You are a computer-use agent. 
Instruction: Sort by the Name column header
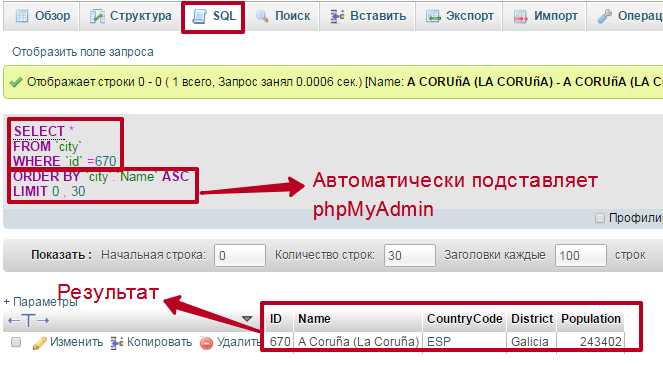(314, 318)
